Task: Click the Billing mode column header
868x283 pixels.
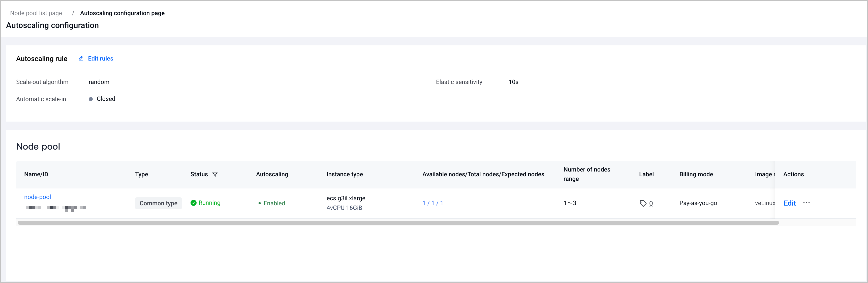Action: (x=696, y=174)
